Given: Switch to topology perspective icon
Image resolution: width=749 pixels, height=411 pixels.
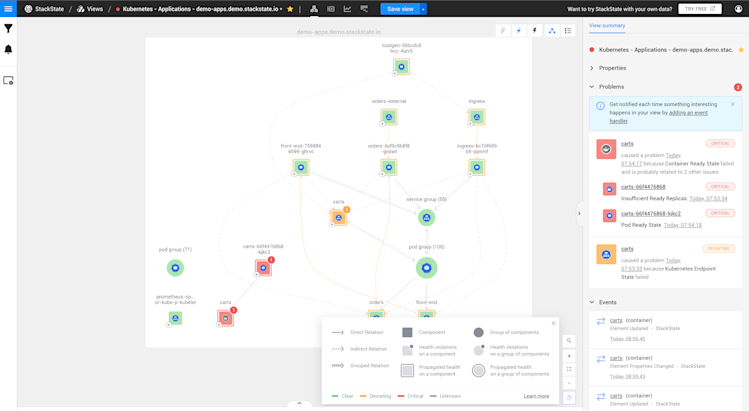Looking at the screenshot, I should tap(314, 9).
